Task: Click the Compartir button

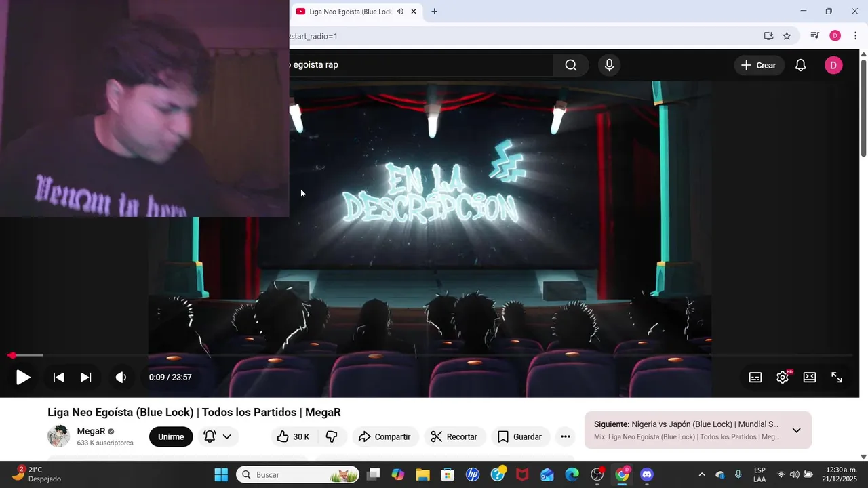Action: point(384,436)
